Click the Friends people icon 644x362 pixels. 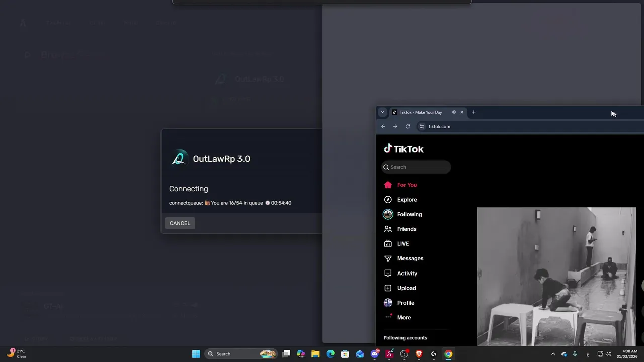pyautogui.click(x=388, y=229)
